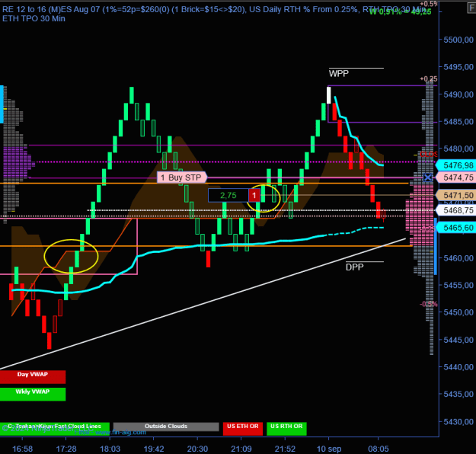The width and height of the screenshot is (476, 454).
Task: Click the 5460,00 price axis label
Action: point(458,258)
